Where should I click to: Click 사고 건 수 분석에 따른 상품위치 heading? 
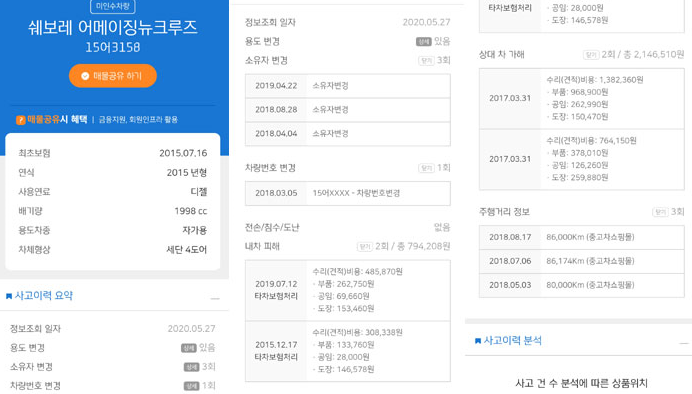581,383
